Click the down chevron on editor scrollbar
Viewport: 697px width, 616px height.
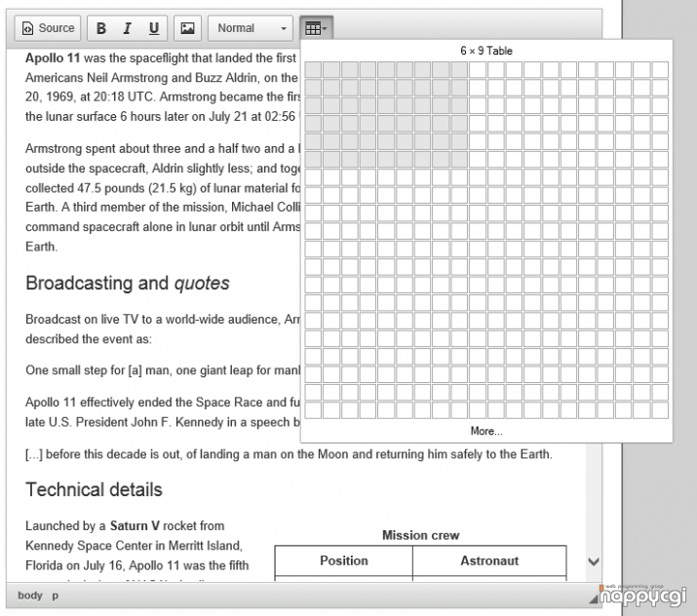tap(594, 561)
